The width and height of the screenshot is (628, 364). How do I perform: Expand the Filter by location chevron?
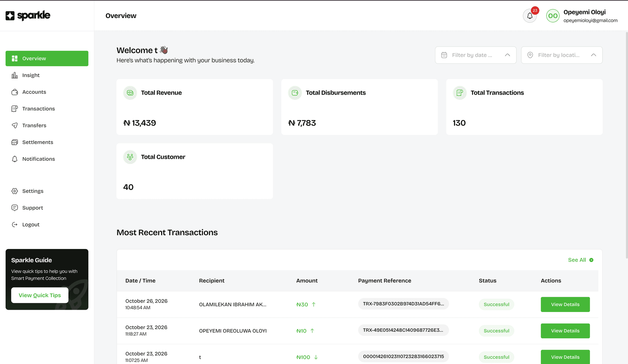(x=593, y=55)
